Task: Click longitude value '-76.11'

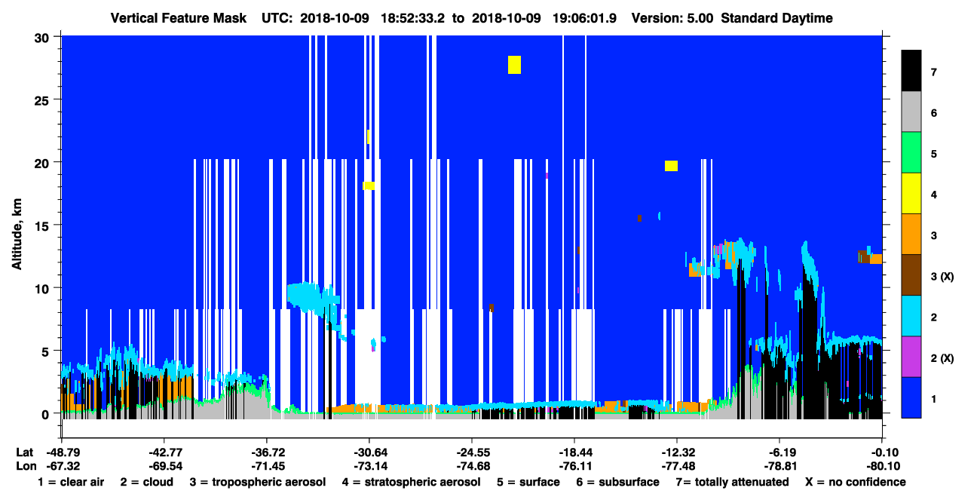Action: click(x=574, y=466)
